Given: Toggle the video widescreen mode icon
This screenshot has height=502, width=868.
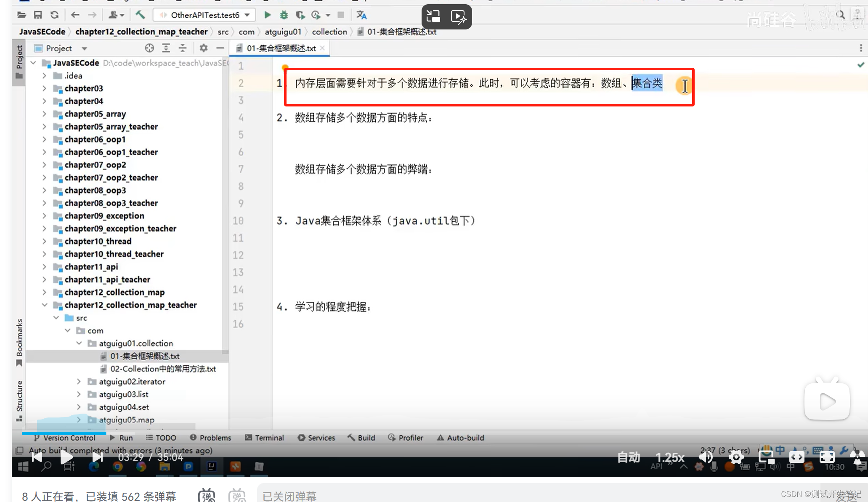Looking at the screenshot, I should coord(796,457).
